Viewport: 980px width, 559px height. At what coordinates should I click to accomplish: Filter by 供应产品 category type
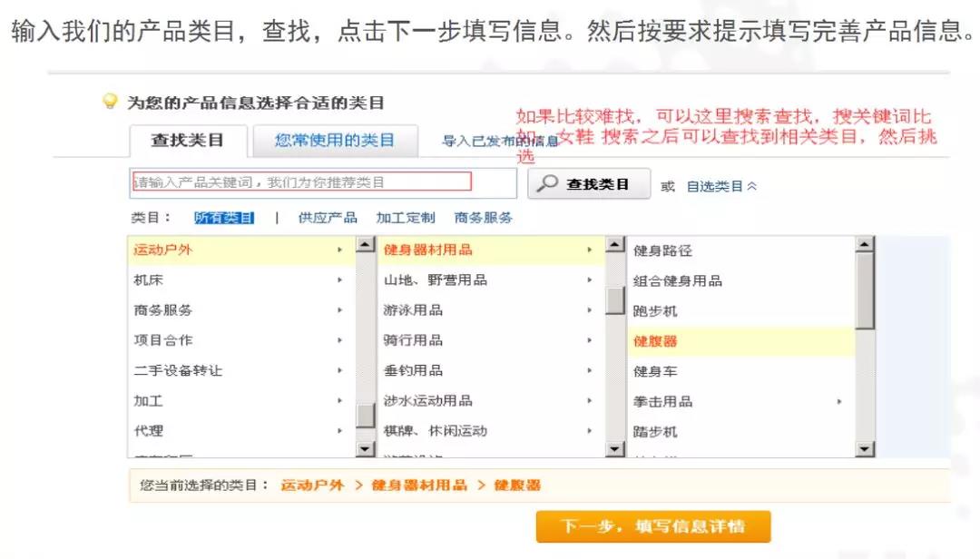point(328,218)
